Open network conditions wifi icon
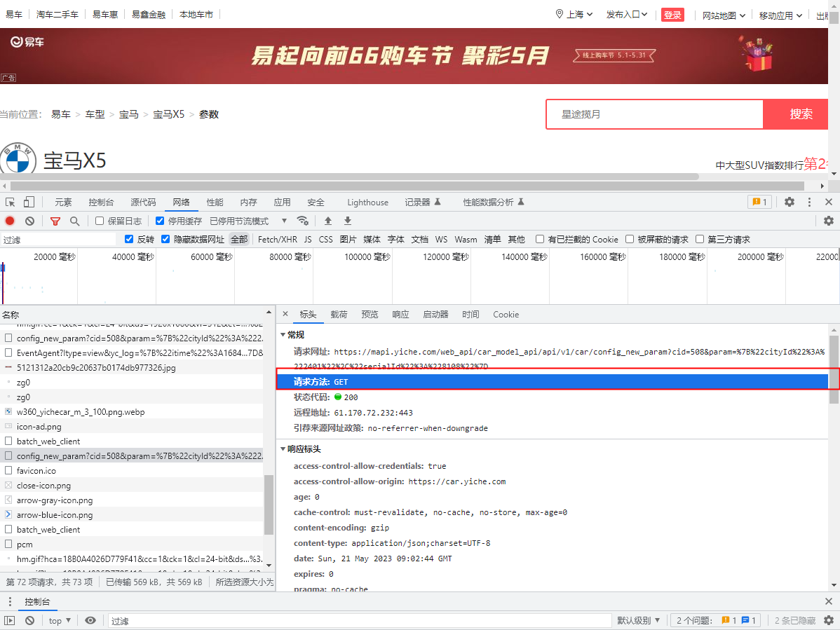840x630 pixels. tap(303, 221)
